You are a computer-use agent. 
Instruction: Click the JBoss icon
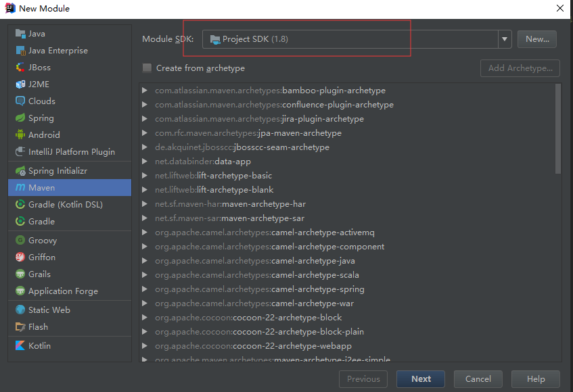point(20,68)
